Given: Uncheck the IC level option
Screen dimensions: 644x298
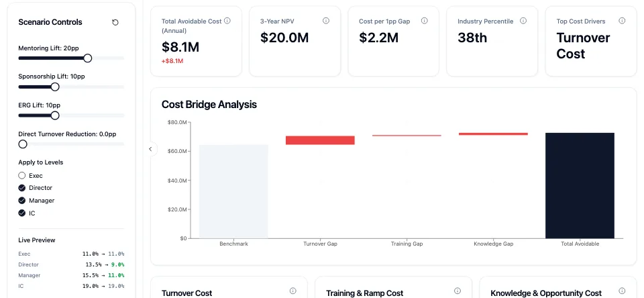Looking at the screenshot, I should click(x=21, y=213).
